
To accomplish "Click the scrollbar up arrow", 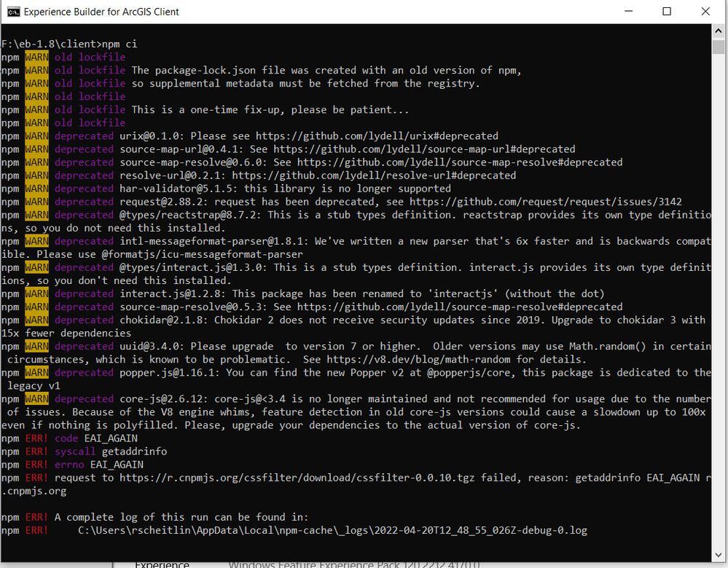I will pos(719,31).
